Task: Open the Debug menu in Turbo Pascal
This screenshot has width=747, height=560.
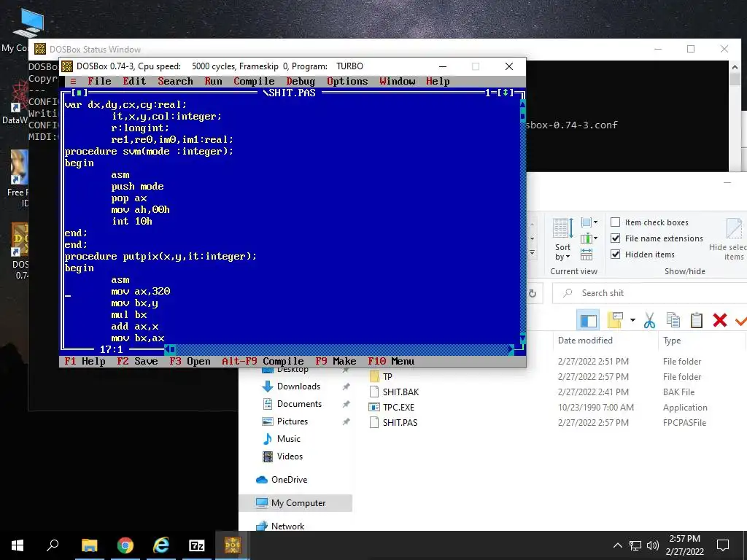Action: [301, 82]
